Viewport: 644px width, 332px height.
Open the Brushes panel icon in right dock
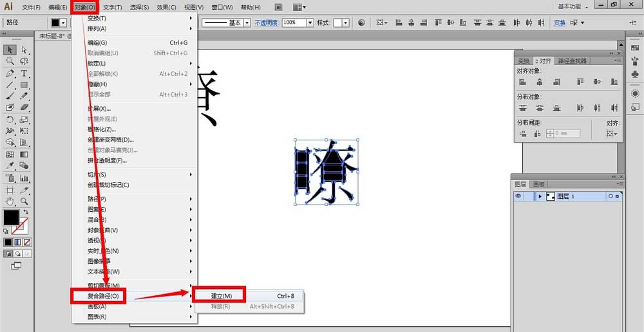click(x=635, y=62)
